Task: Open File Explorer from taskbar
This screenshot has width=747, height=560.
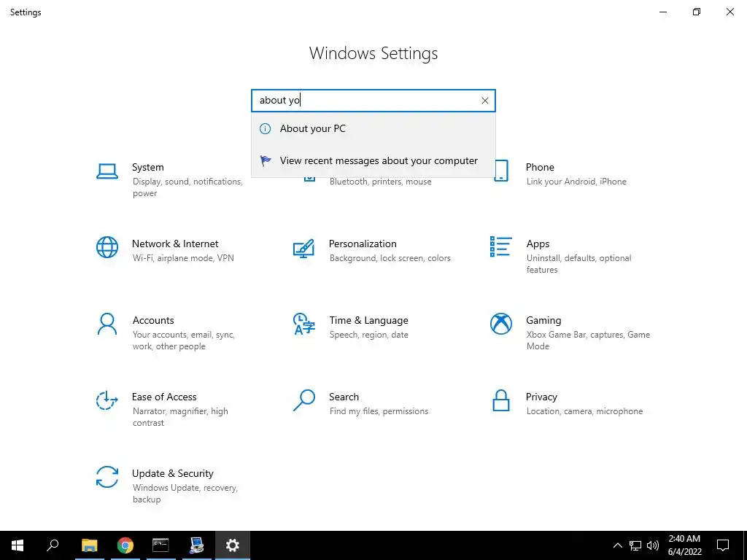Action: tap(89, 545)
